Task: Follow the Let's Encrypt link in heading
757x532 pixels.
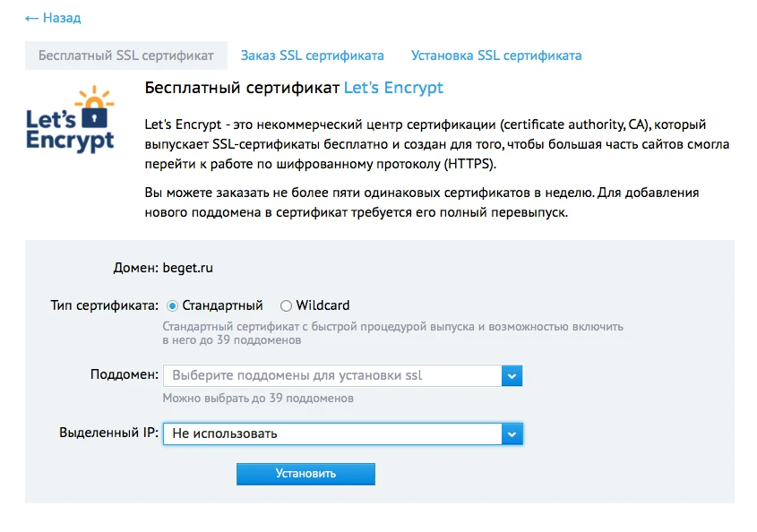Action: [393, 88]
